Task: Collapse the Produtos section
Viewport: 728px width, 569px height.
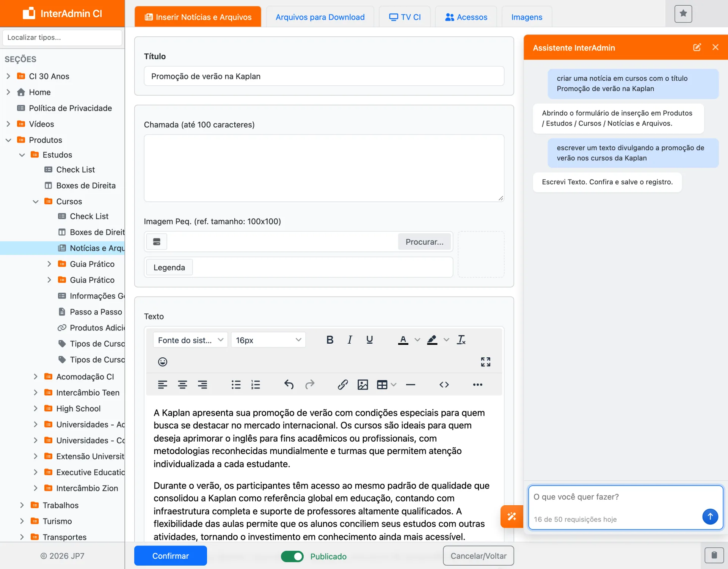Action: (8, 140)
